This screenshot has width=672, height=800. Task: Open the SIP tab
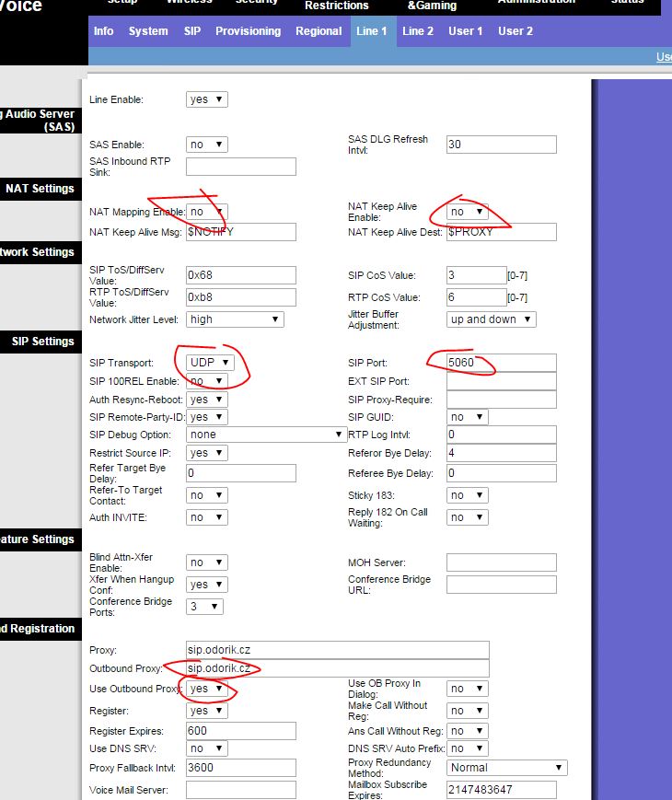click(x=192, y=31)
